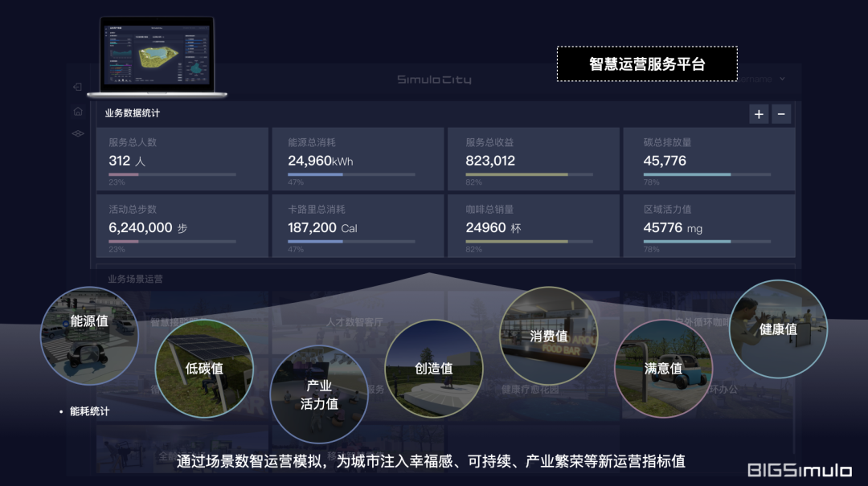868x486 pixels.
Task: Click the logout arrow icon in the sidebar
Action: (x=77, y=87)
